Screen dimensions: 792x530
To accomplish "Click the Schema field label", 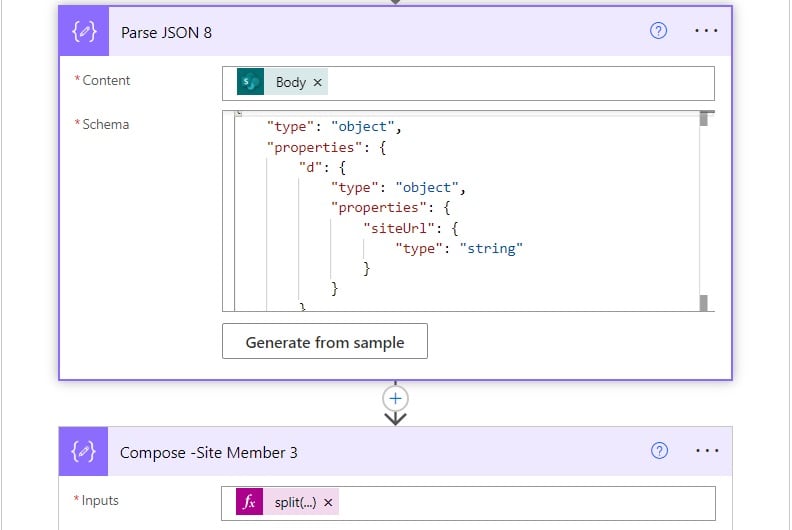I will coord(106,124).
